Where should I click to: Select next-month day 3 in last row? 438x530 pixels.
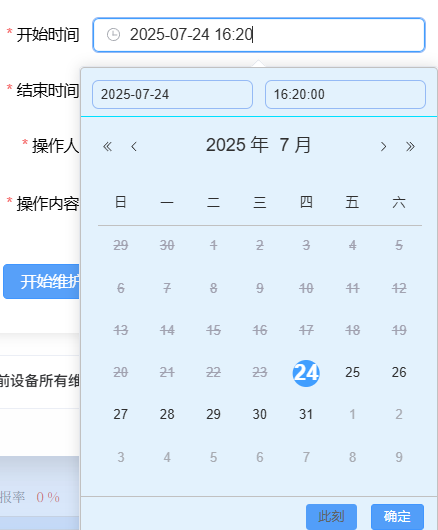coord(121,457)
